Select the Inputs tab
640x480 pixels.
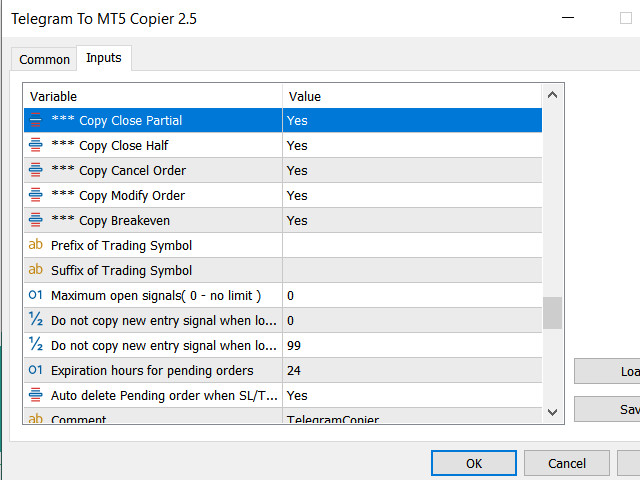click(x=104, y=58)
